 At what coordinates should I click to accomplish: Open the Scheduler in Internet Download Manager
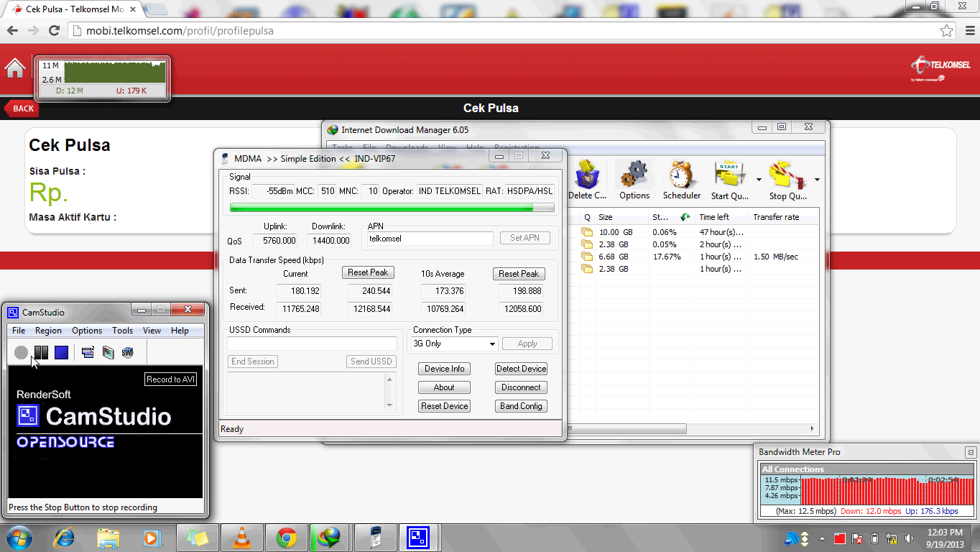click(680, 175)
